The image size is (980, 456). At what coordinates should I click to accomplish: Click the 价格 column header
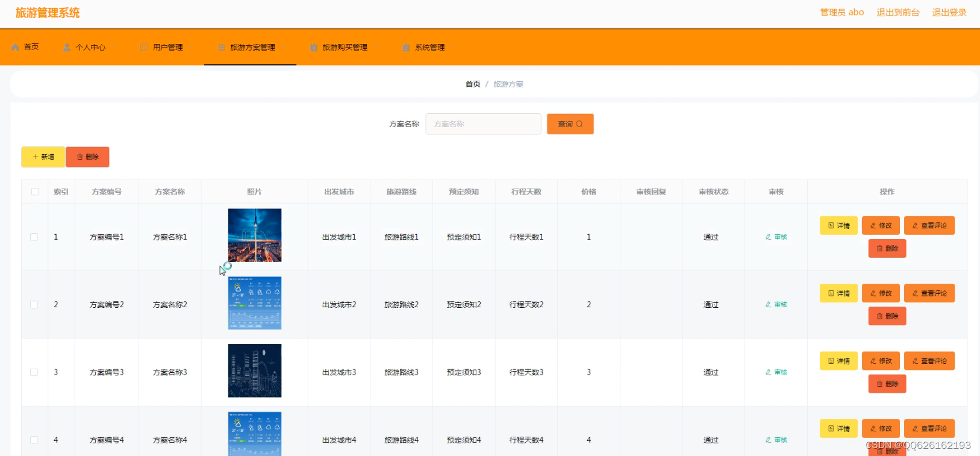pos(588,192)
